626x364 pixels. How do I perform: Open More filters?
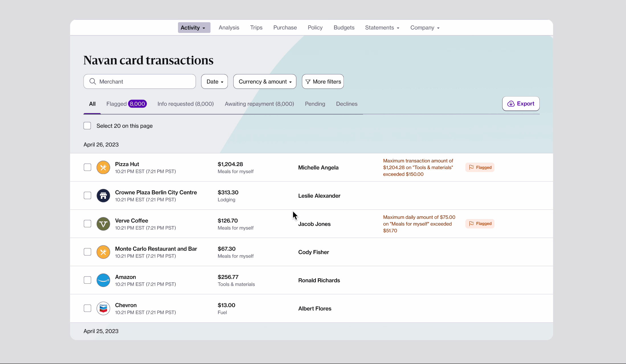tap(323, 81)
